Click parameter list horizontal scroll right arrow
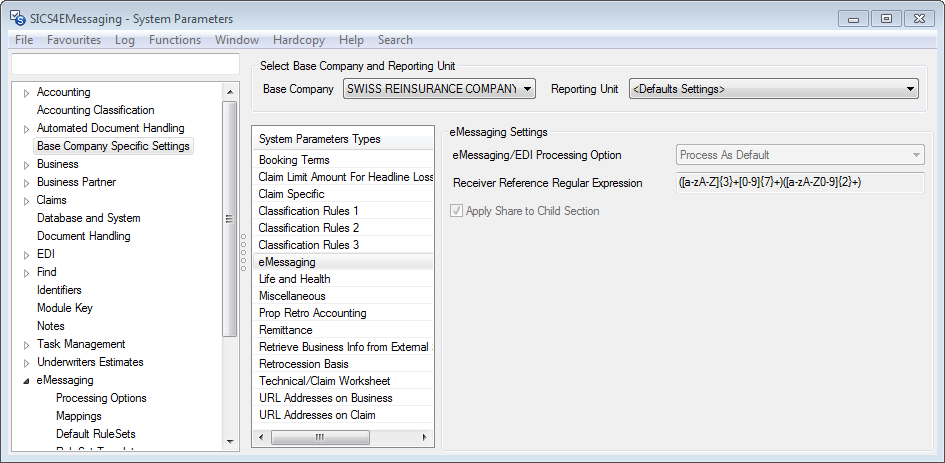Image resolution: width=945 pixels, height=463 pixels. (425, 437)
